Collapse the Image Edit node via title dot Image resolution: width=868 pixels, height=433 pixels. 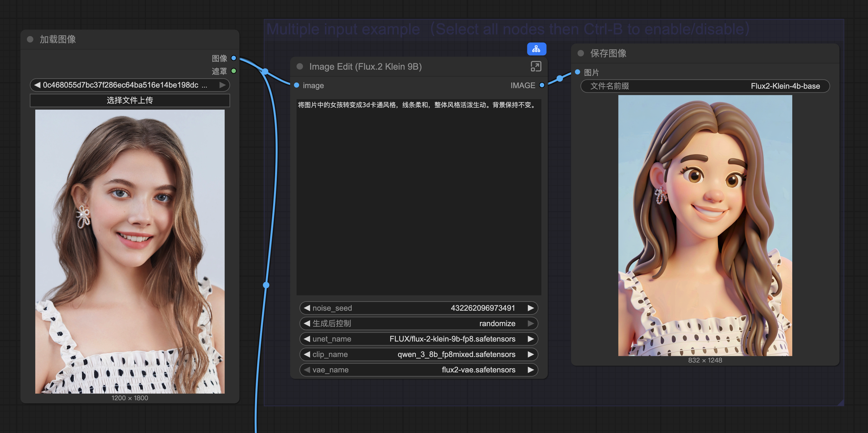pos(300,66)
